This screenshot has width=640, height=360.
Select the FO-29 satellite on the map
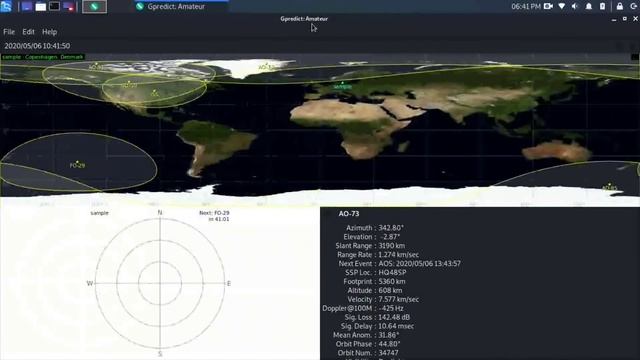click(x=77, y=164)
